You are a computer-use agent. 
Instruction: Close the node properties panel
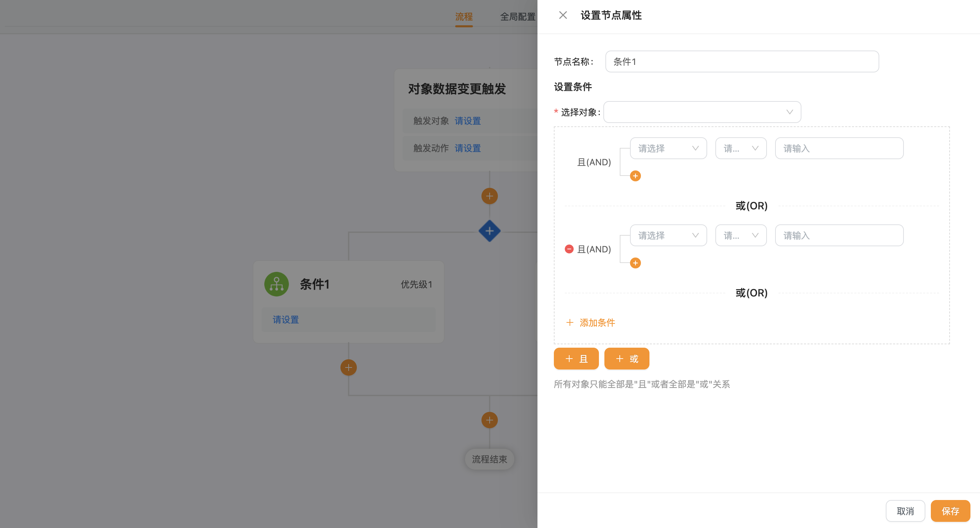[563, 15]
